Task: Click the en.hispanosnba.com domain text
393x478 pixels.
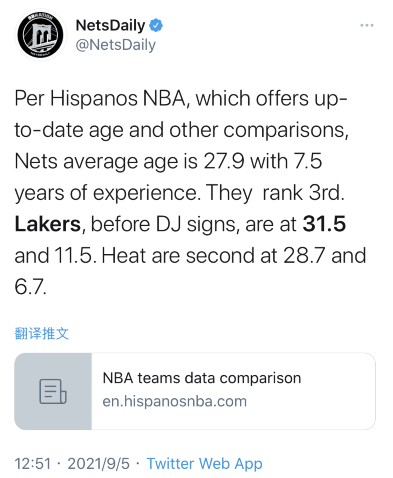Action: [174, 401]
